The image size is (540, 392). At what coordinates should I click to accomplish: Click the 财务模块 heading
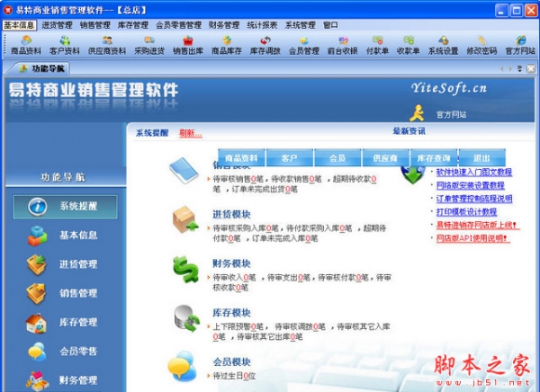point(231,263)
